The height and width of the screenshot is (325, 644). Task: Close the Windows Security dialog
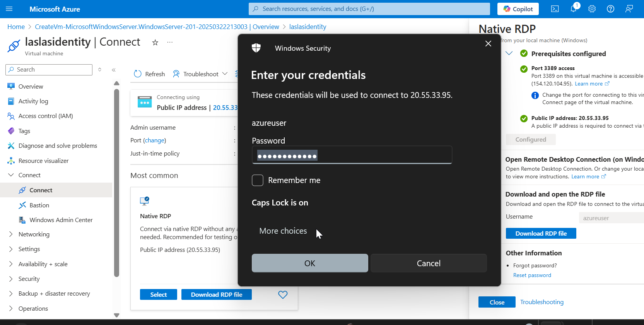tap(488, 43)
